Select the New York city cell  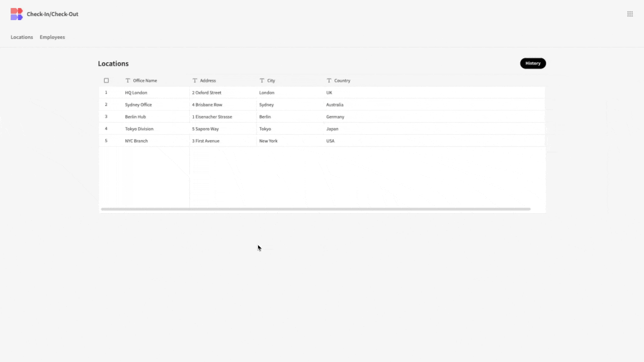click(x=290, y=141)
